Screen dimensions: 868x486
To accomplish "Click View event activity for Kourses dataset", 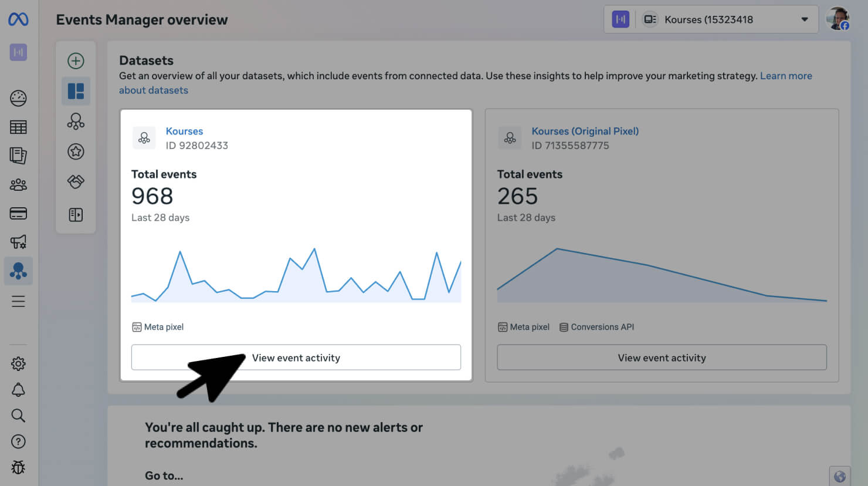I will (x=296, y=357).
